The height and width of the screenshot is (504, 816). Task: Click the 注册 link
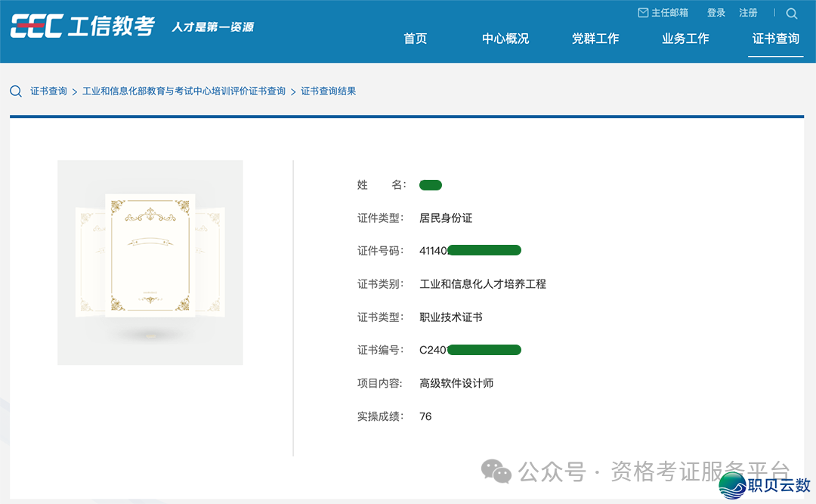[x=748, y=12]
